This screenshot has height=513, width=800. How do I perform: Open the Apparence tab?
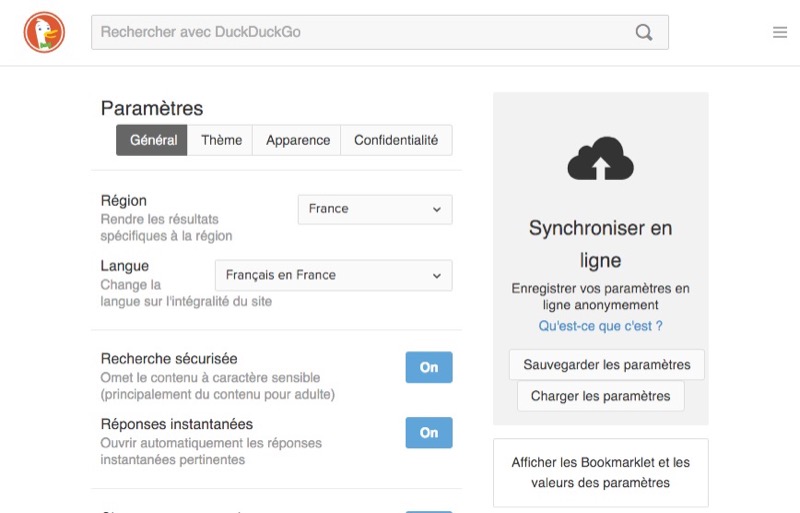(x=297, y=140)
